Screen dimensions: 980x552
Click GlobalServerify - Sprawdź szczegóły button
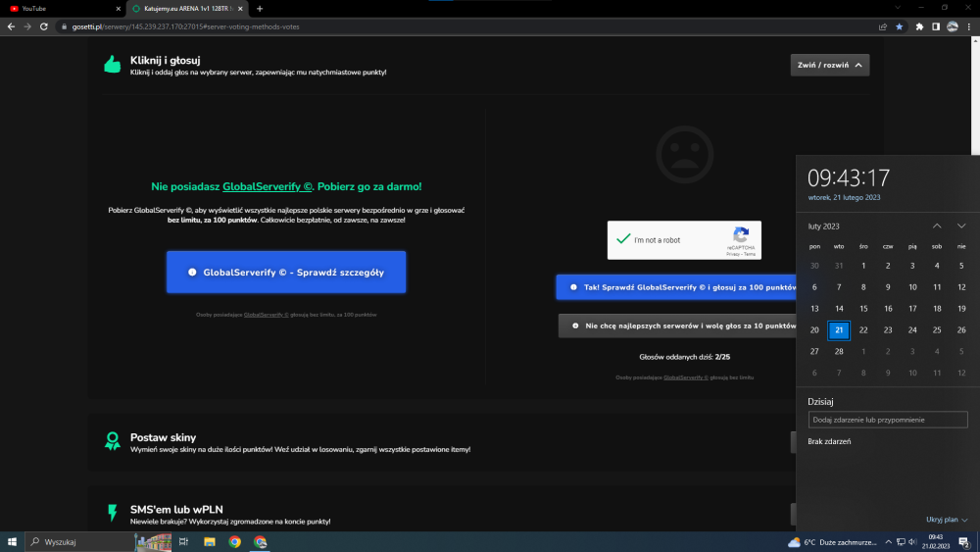(285, 272)
